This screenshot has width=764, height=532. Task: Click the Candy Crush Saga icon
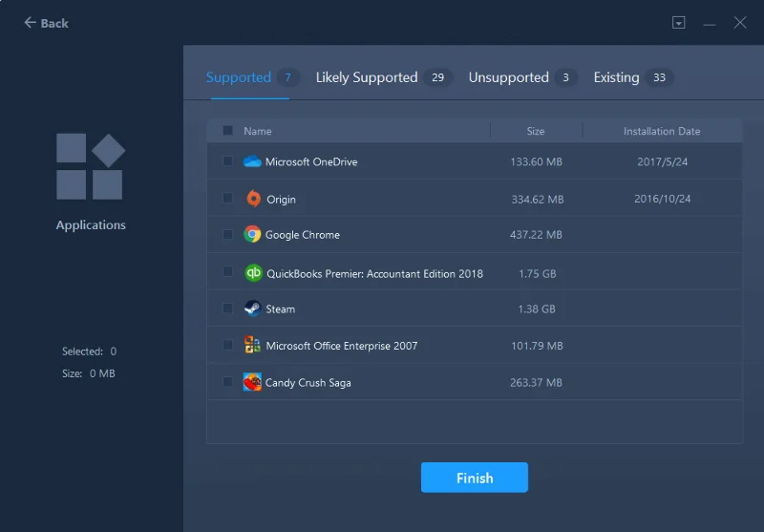point(252,382)
